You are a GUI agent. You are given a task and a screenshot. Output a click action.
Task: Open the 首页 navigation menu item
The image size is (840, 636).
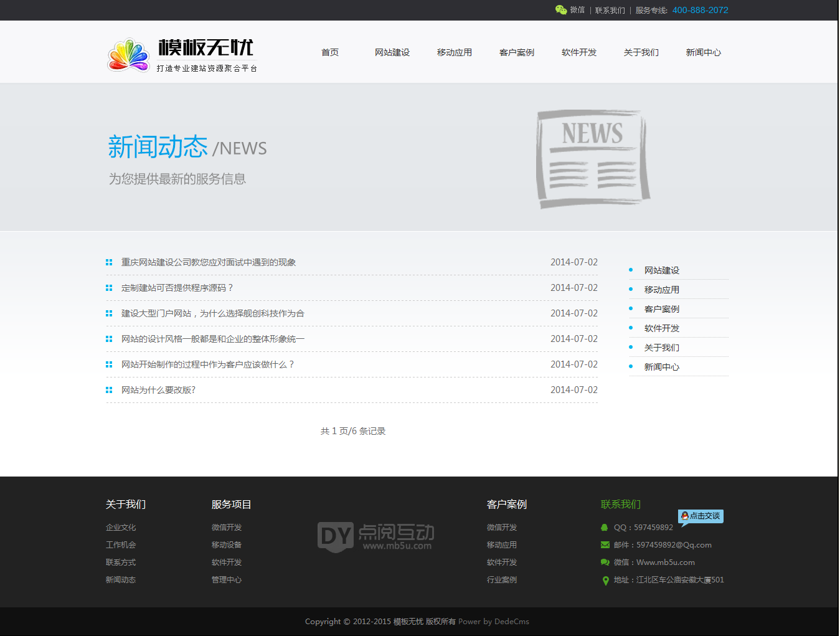point(330,52)
